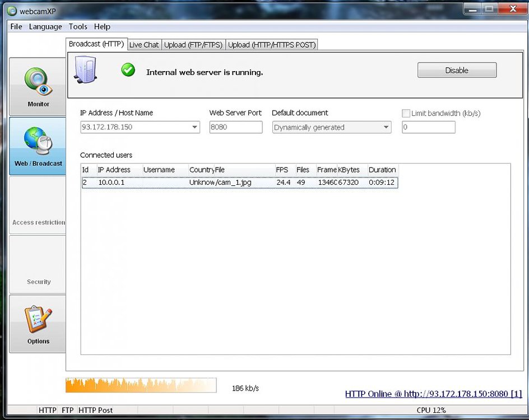The image size is (529, 420).
Task: Switch to the Live Chat tab
Action: coord(144,44)
